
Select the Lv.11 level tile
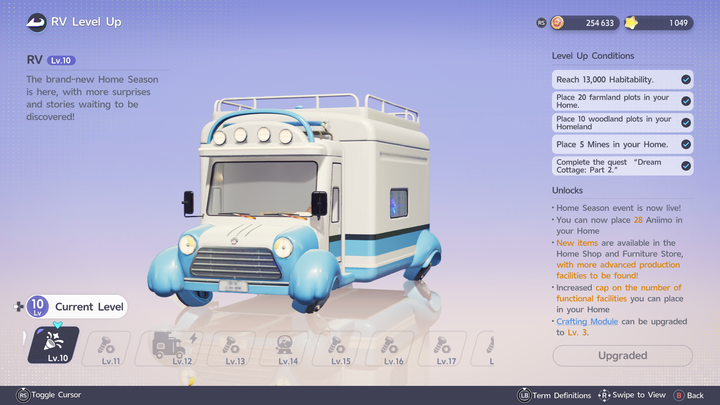pyautogui.click(x=107, y=349)
